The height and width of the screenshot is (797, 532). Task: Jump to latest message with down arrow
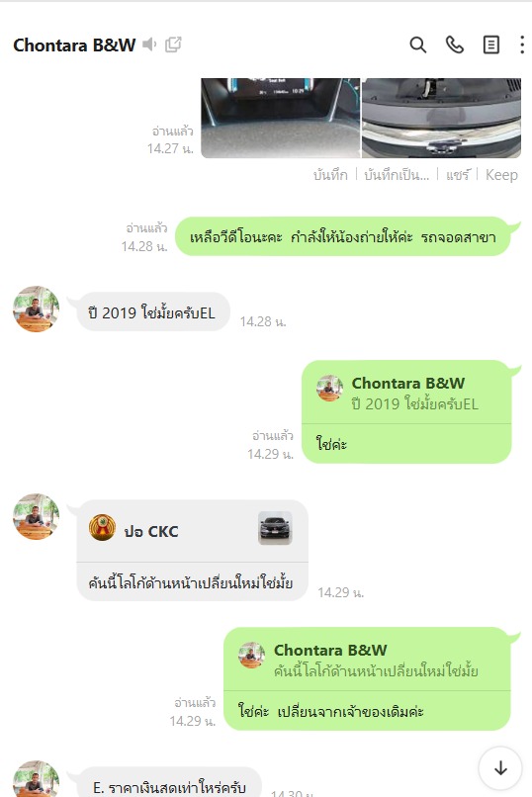point(500,768)
